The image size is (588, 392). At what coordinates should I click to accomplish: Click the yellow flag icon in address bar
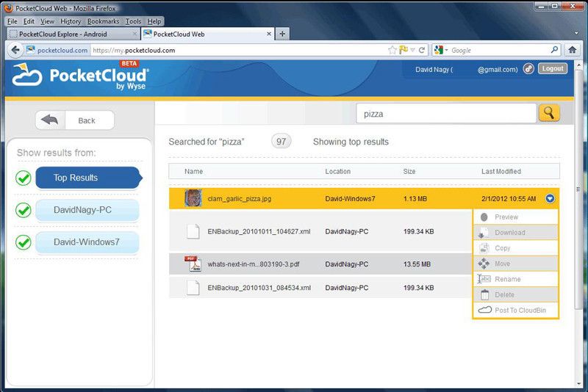click(x=404, y=49)
